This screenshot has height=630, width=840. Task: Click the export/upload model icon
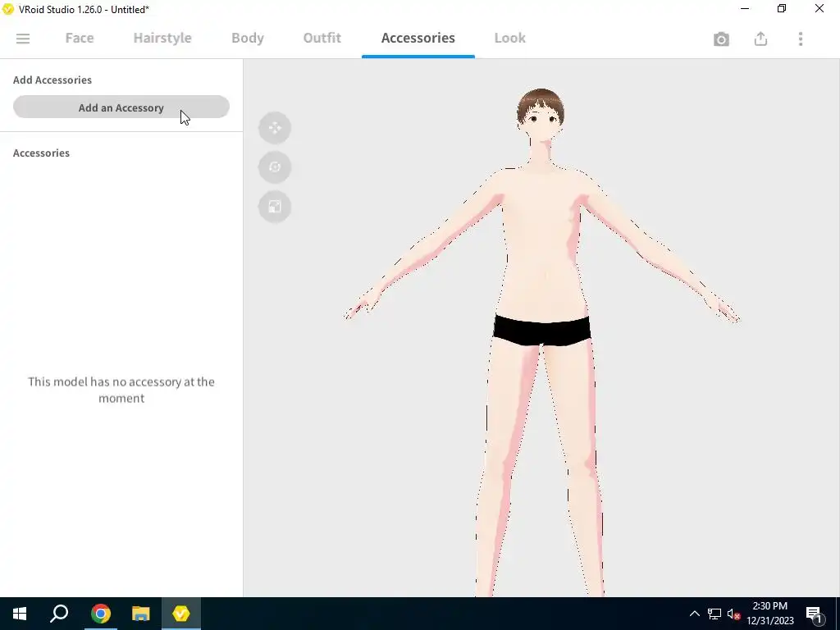760,39
